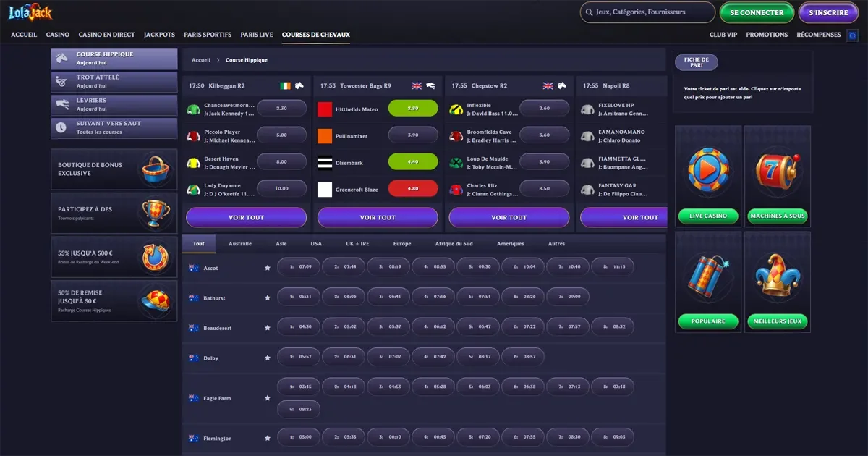Click Piccolo Player jockey silk icon

pos(193,136)
